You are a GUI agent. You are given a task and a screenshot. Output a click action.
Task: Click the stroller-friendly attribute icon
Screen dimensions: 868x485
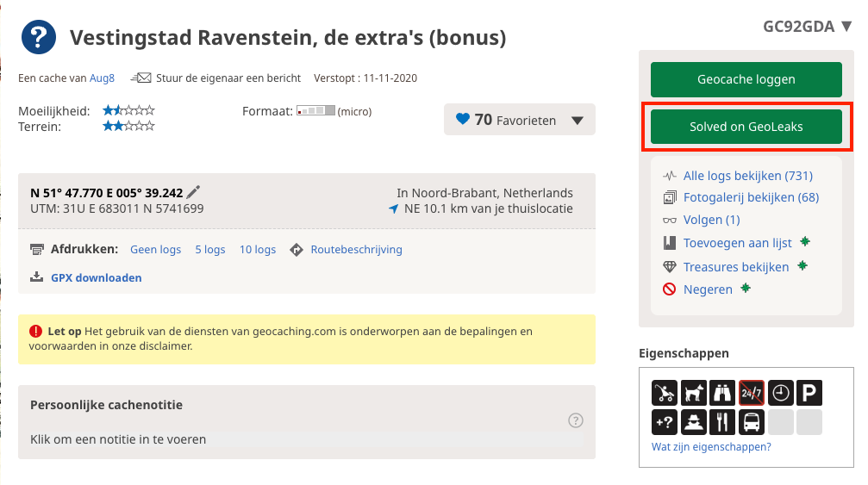tap(665, 393)
